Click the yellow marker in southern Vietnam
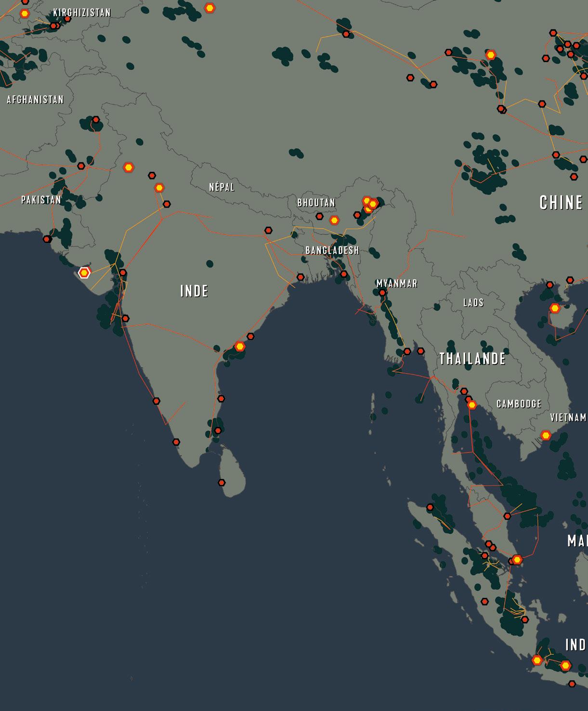The width and height of the screenshot is (588, 711). pyautogui.click(x=546, y=435)
